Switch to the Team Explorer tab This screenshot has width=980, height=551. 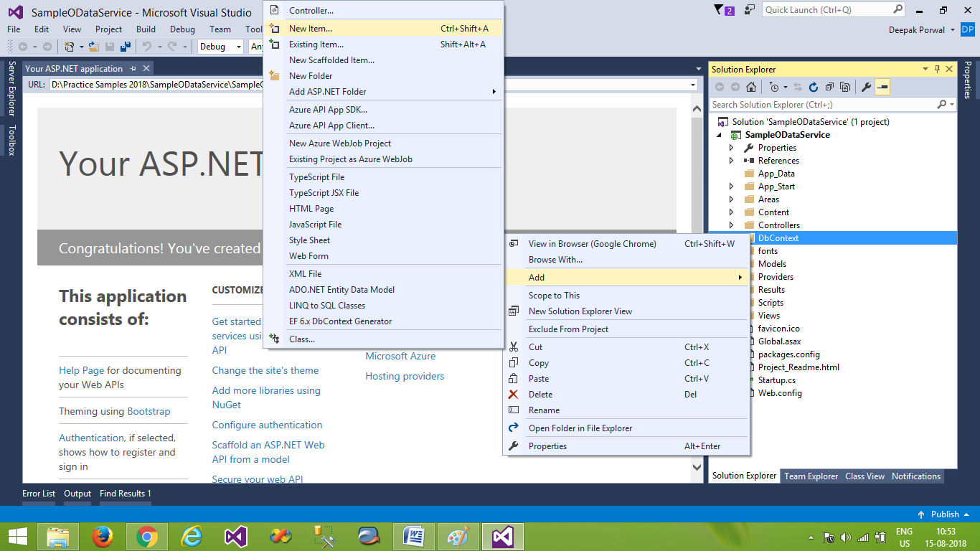pyautogui.click(x=811, y=476)
